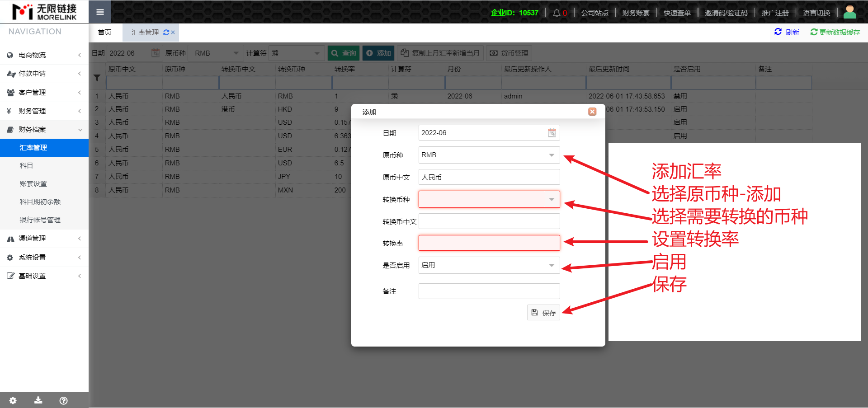
Task: Reload the 汇率管理 tab via its refresh icon
Action: pos(166,33)
